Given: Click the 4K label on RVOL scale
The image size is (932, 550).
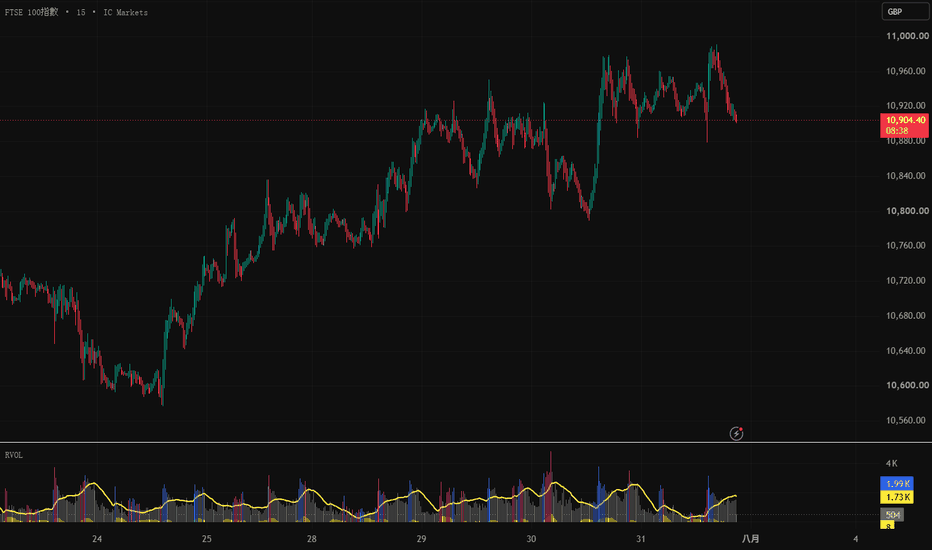Looking at the screenshot, I should (891, 463).
